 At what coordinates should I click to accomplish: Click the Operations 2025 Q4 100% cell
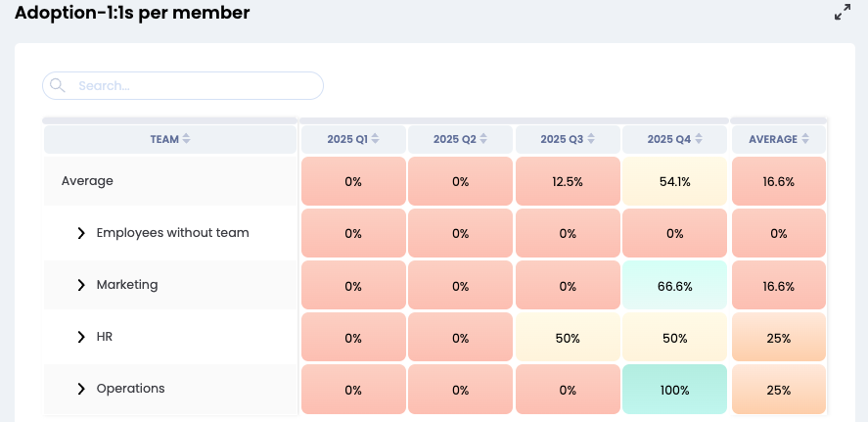674,390
